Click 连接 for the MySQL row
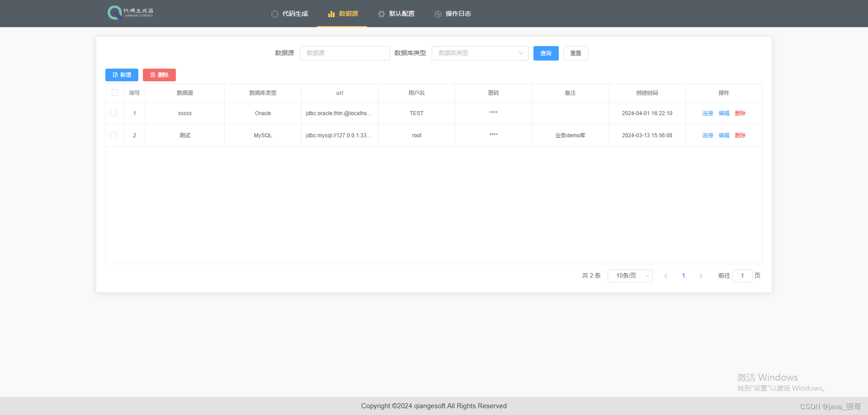 tap(708, 135)
